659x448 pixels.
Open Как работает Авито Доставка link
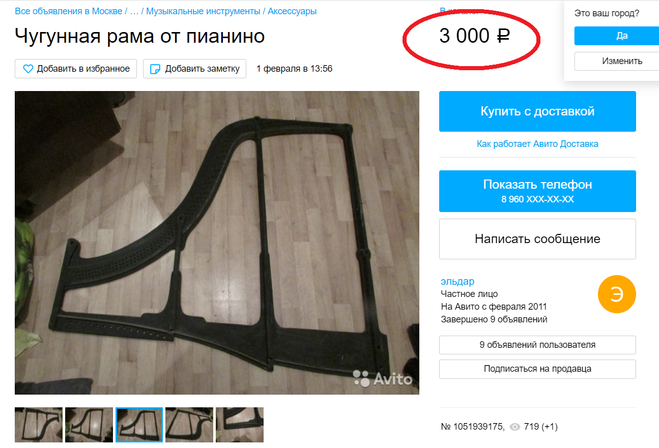point(537,144)
